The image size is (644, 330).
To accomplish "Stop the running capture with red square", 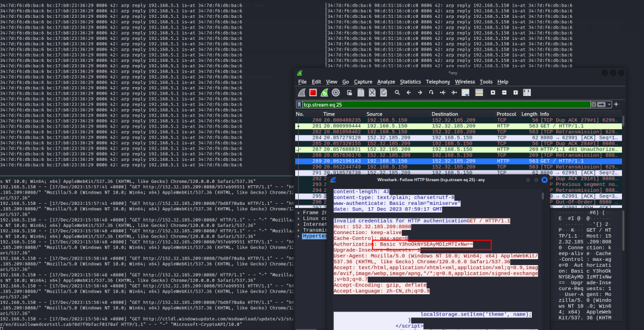I will (313, 93).
